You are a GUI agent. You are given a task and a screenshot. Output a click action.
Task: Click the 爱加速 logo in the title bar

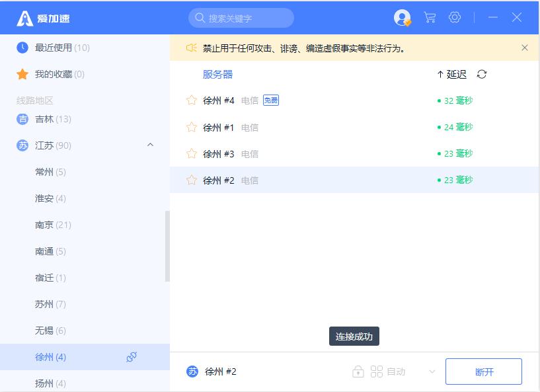pos(44,18)
